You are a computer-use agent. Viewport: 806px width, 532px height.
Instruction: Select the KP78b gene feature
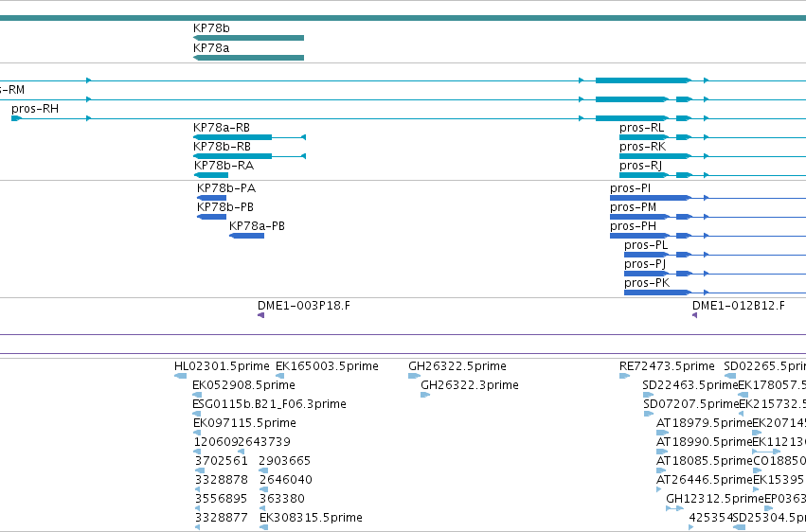[x=248, y=38]
